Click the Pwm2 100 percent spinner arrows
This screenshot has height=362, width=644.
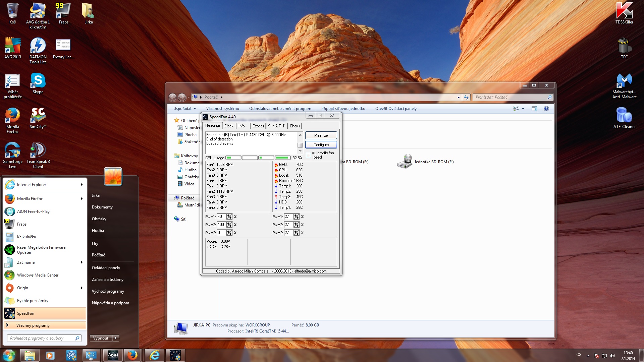pyautogui.click(x=229, y=225)
